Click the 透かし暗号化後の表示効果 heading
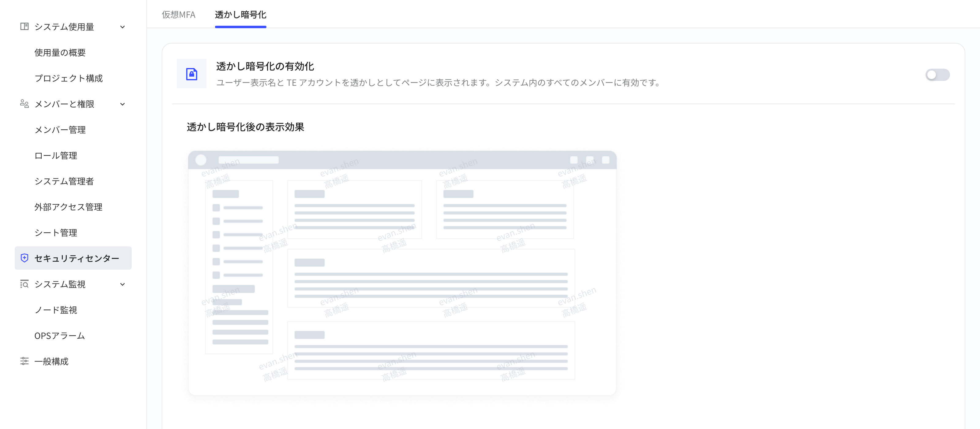This screenshot has width=980, height=429. (x=245, y=127)
